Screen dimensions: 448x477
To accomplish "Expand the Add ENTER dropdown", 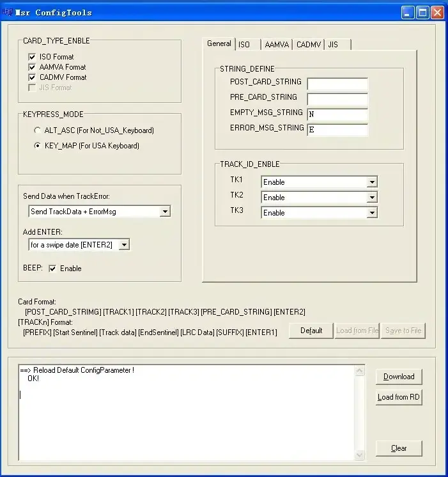I will click(124, 245).
